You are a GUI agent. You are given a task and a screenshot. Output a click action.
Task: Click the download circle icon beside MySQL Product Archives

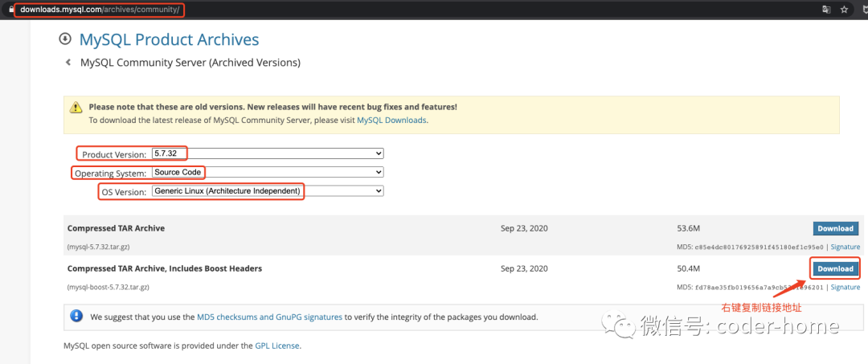65,39
